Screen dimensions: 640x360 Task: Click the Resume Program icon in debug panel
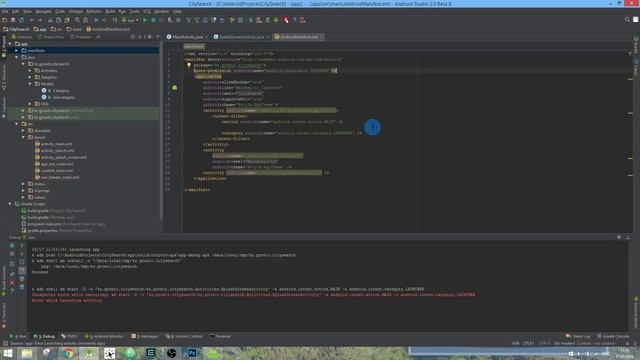[12, 245]
